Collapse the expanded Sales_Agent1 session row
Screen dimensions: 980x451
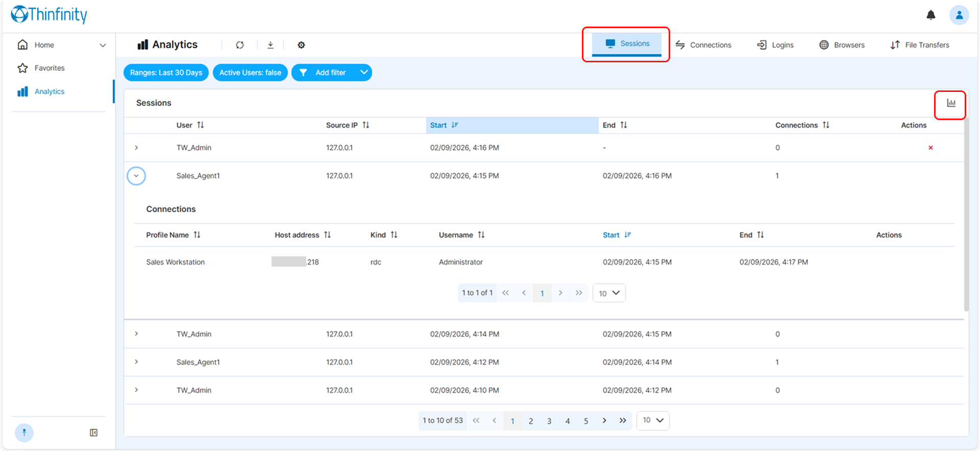pos(136,176)
